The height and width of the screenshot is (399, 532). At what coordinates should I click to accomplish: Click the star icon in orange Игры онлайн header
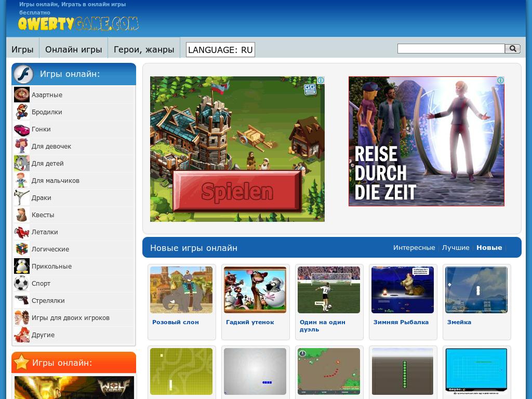click(21, 362)
